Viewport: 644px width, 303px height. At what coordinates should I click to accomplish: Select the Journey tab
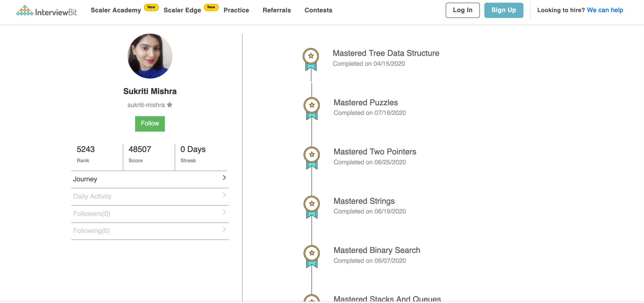[150, 179]
